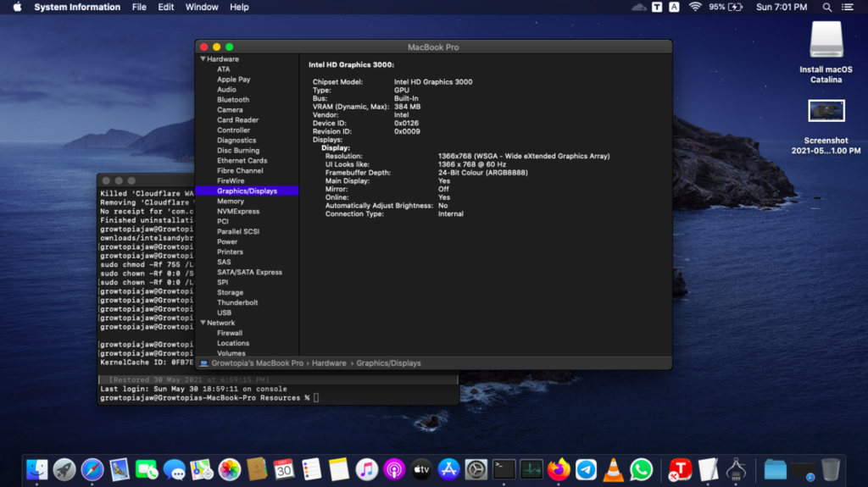Image resolution: width=868 pixels, height=487 pixels.
Task: Open the blue folder stack in dock
Action: point(775,470)
